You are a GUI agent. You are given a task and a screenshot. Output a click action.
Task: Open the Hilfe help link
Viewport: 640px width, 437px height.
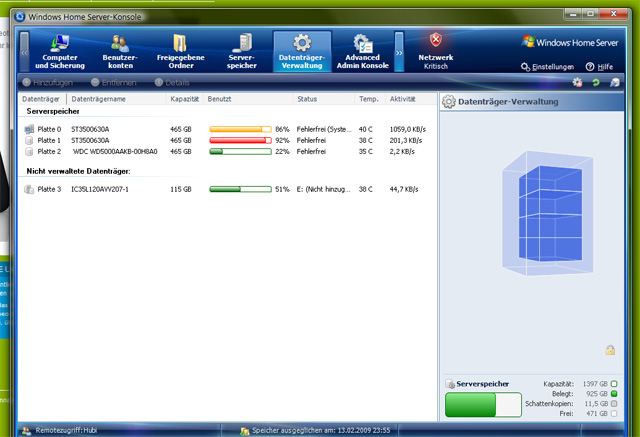pyautogui.click(x=600, y=67)
